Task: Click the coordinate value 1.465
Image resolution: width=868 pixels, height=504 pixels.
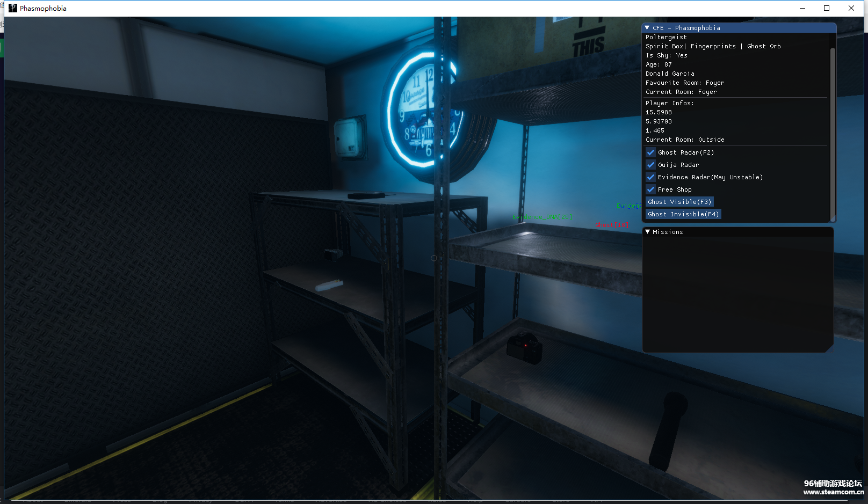Action: [x=655, y=130]
